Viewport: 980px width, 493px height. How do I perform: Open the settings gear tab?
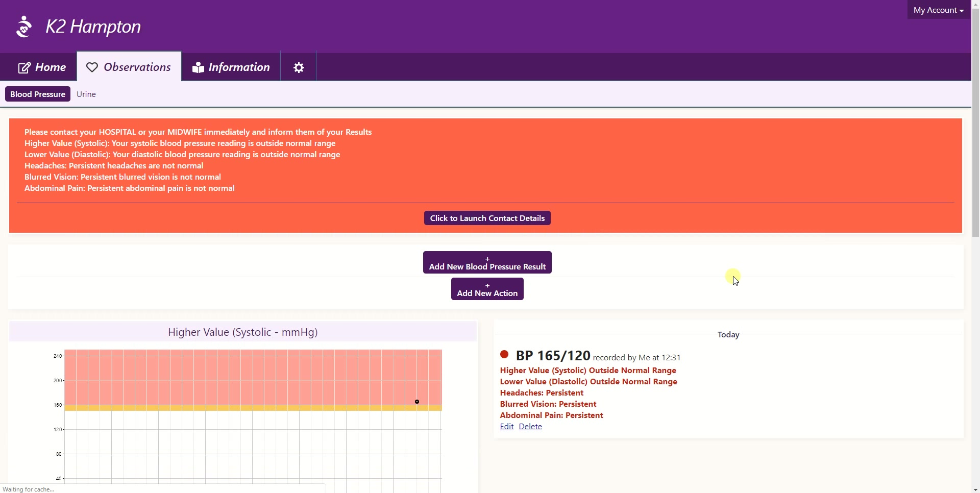[299, 67]
